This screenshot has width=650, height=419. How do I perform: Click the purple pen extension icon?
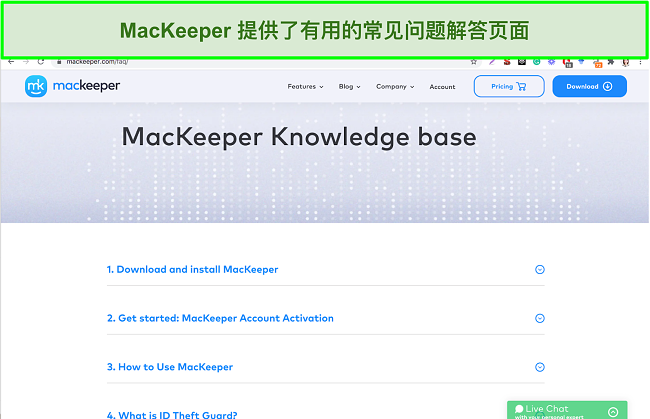coord(492,62)
